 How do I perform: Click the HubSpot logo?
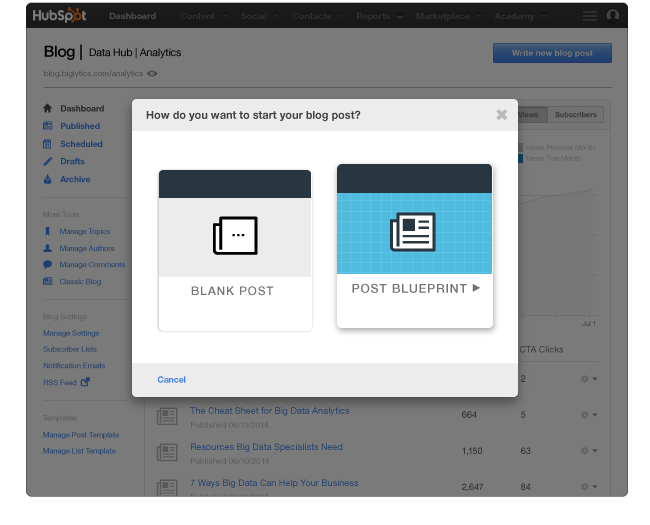[59, 16]
